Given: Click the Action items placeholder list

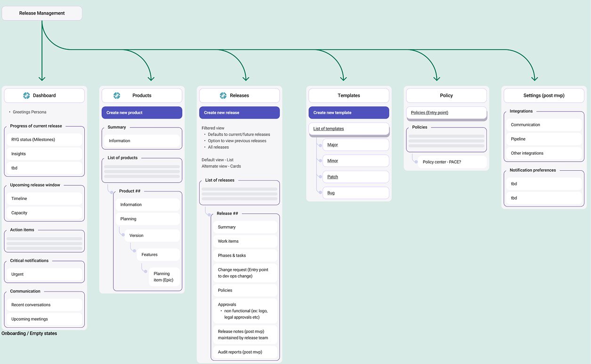Looking at the screenshot, I should pos(44,244).
